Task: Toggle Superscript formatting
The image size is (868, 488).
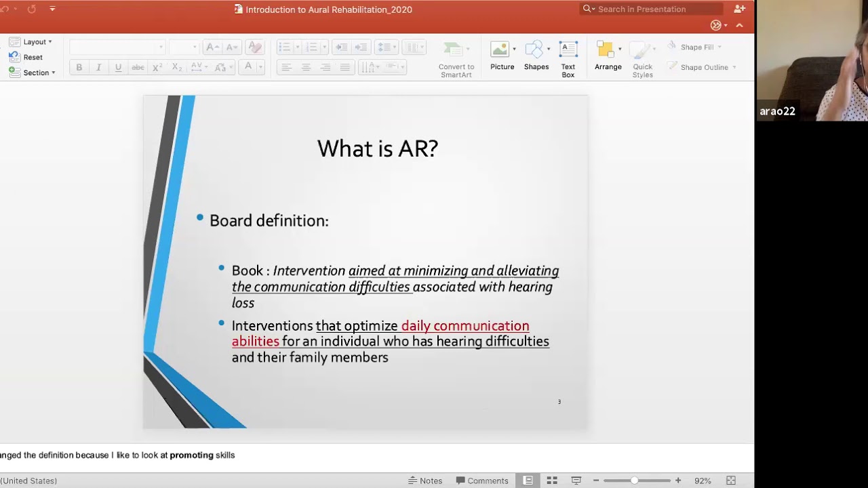Action: (157, 67)
